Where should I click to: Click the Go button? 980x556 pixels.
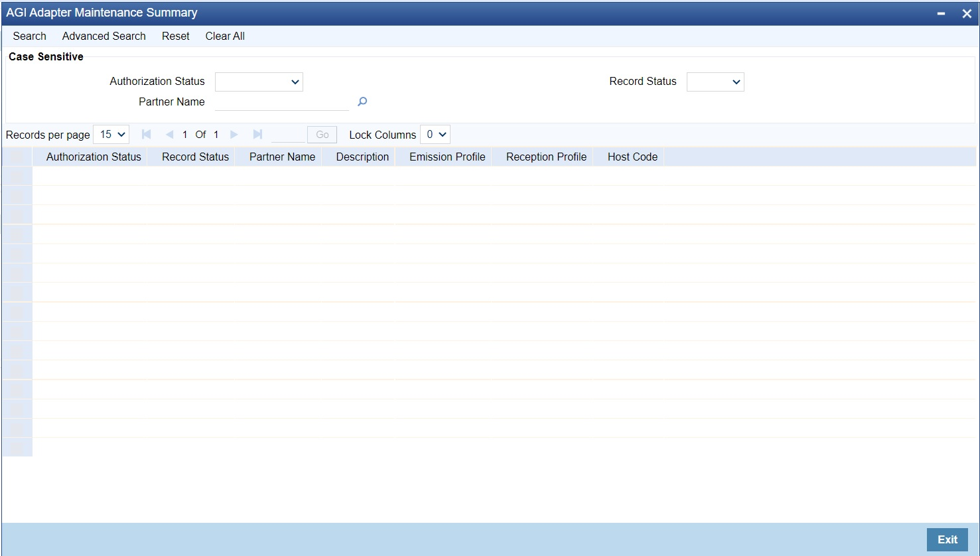click(322, 135)
